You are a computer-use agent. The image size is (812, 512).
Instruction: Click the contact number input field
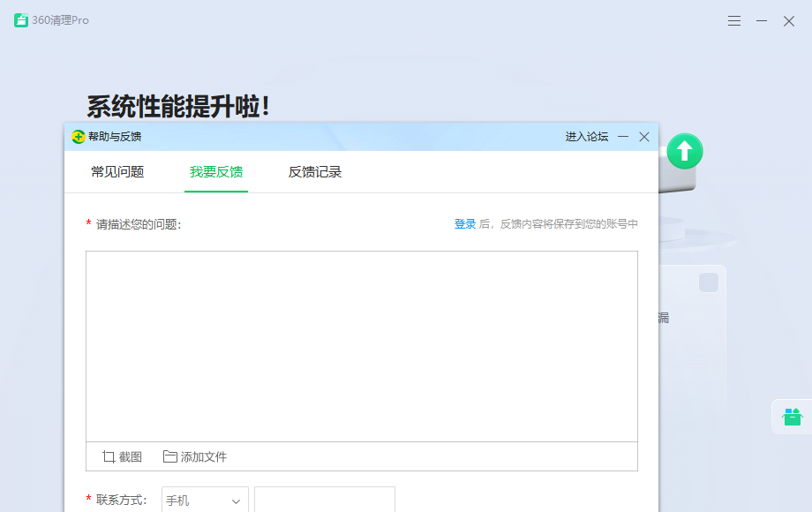click(325, 501)
